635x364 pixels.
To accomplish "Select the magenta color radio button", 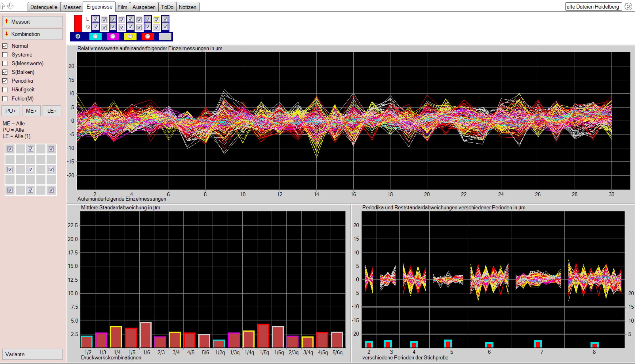I will click(113, 36).
